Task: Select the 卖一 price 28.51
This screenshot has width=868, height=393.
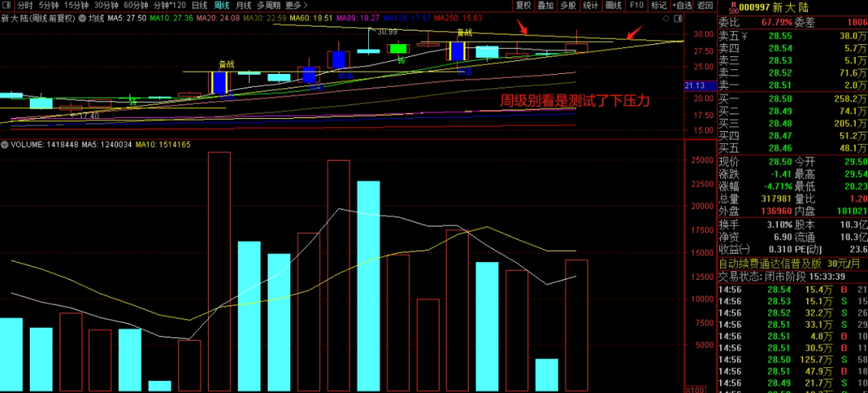Action: [779, 84]
